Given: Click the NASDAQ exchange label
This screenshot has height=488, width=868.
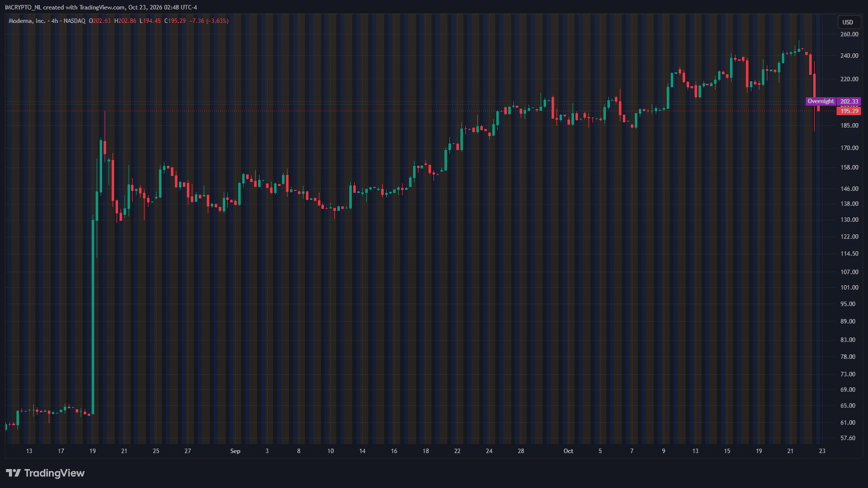Looking at the screenshot, I should pos(74,21).
